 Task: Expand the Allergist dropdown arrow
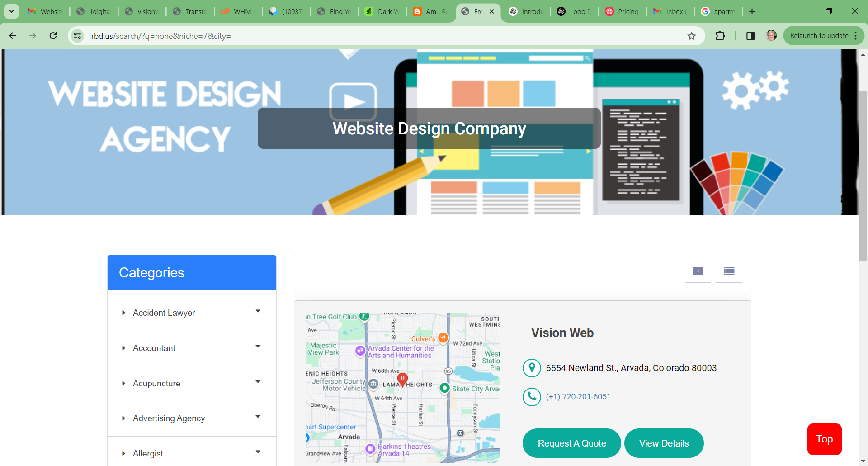[x=258, y=452]
